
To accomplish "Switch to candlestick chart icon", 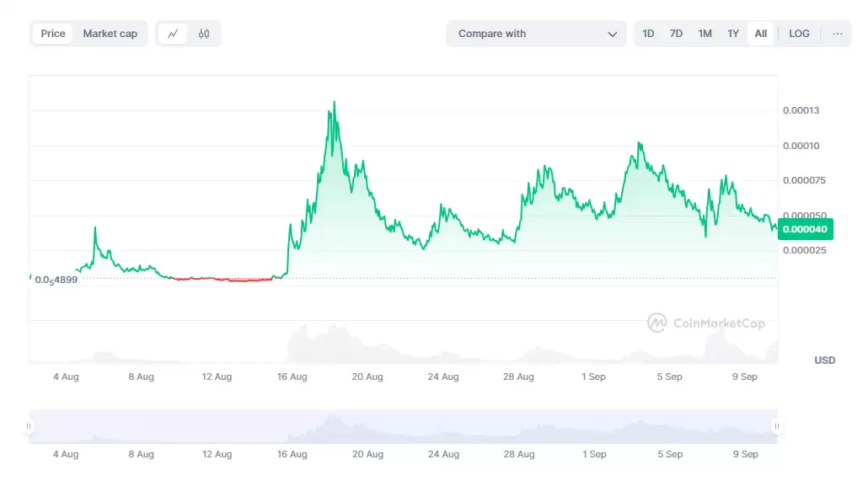I will pyautogui.click(x=204, y=34).
